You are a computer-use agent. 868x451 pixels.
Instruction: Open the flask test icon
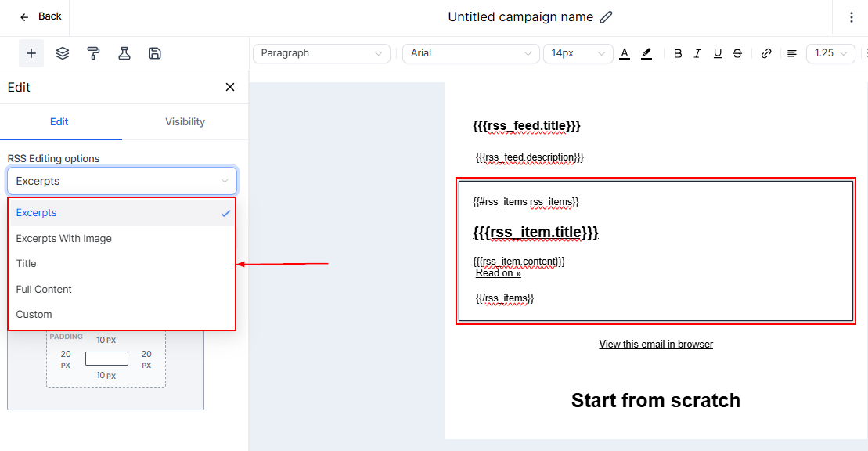coord(124,53)
